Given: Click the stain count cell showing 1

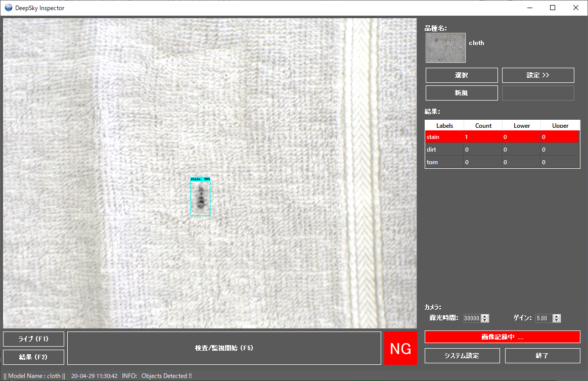Looking at the screenshot, I should click(x=483, y=137).
